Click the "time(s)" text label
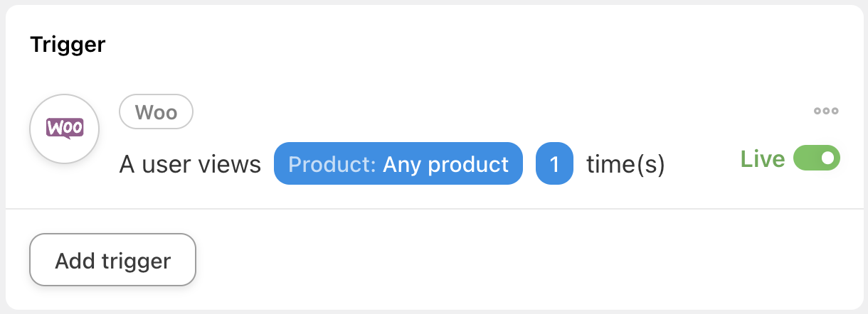868x314 pixels. [x=625, y=165]
